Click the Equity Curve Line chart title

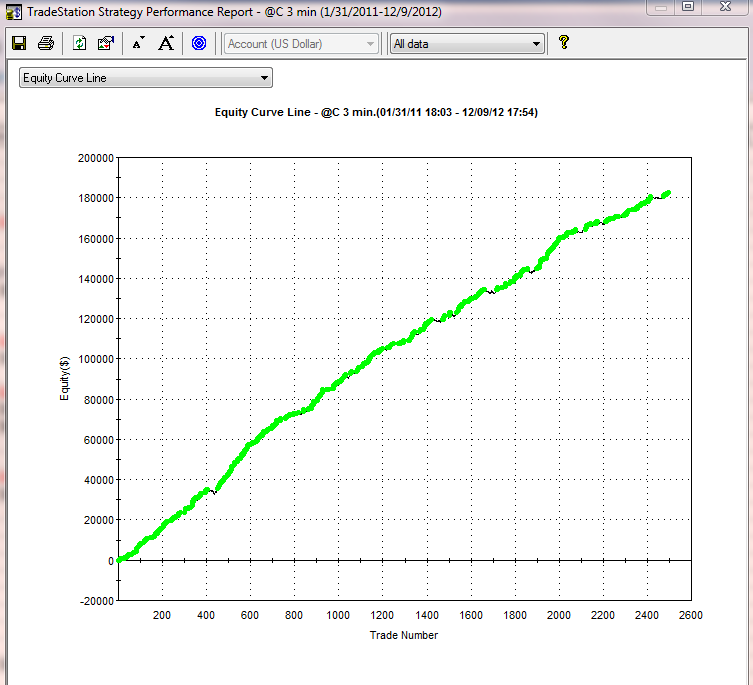coord(376,112)
